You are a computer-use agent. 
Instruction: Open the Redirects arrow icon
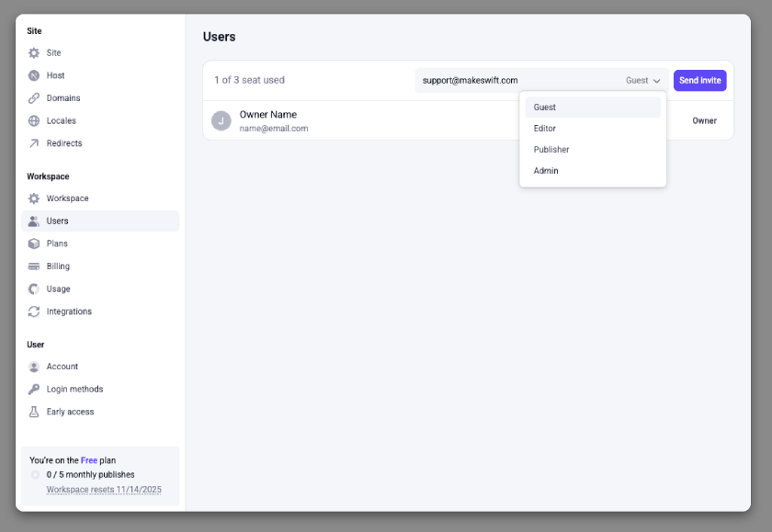tap(35, 142)
